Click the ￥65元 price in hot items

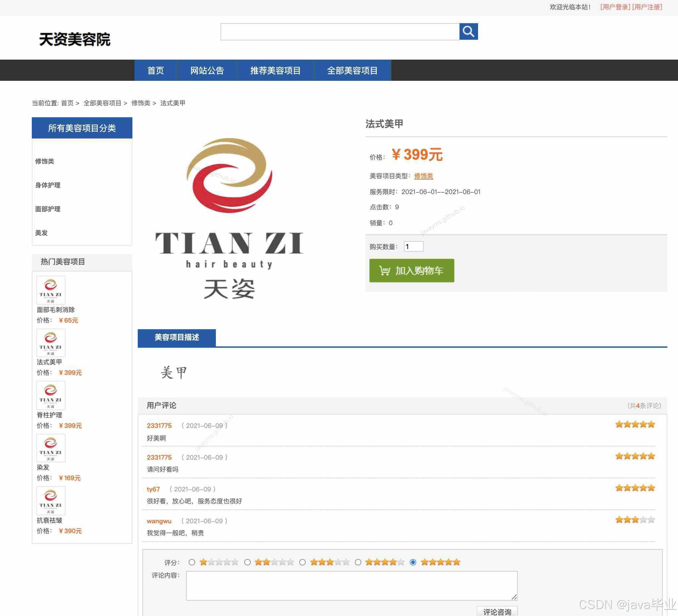pyautogui.click(x=68, y=320)
